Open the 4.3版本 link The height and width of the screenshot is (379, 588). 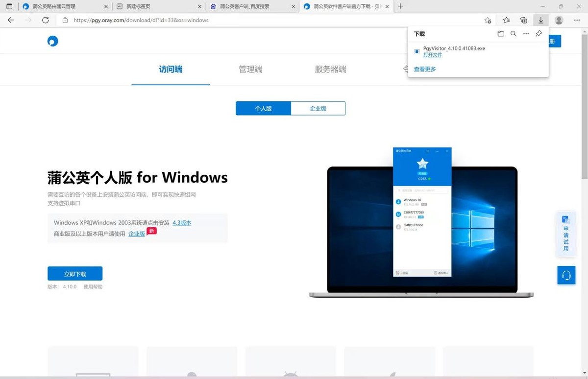(x=182, y=223)
